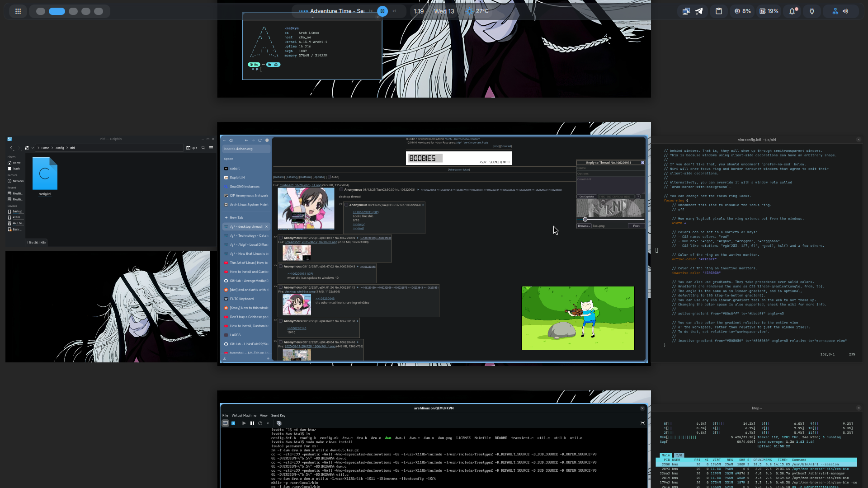Image resolution: width=868 pixels, height=488 pixels.
Task: Click the Post reply button
Action: [x=636, y=226]
